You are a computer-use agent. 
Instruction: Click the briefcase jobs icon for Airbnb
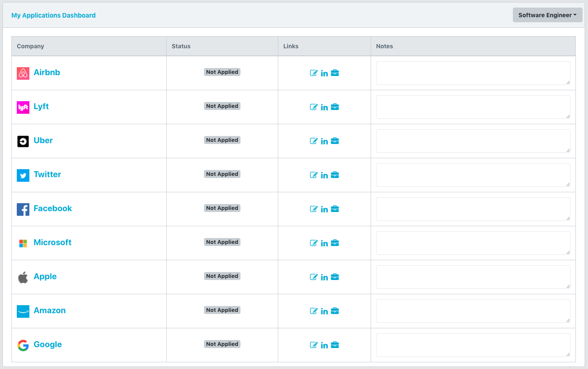click(335, 73)
